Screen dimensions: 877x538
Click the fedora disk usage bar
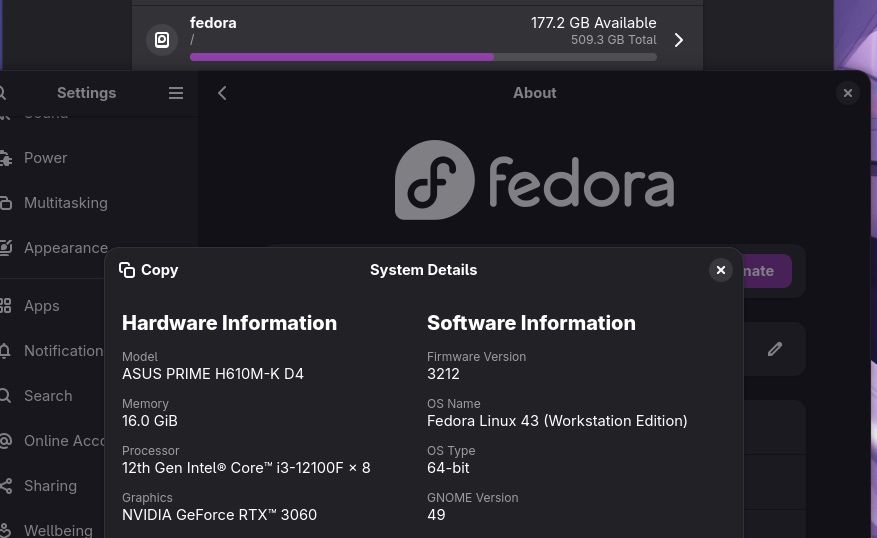coord(423,57)
